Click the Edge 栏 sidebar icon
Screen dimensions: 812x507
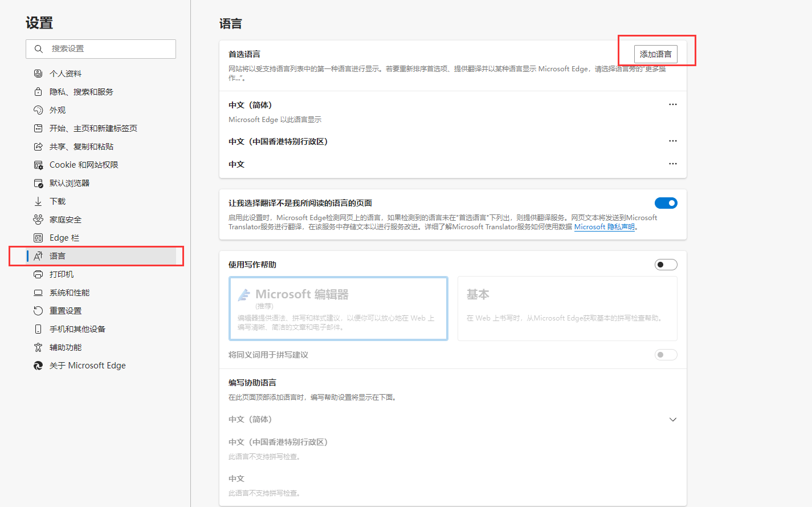click(38, 238)
